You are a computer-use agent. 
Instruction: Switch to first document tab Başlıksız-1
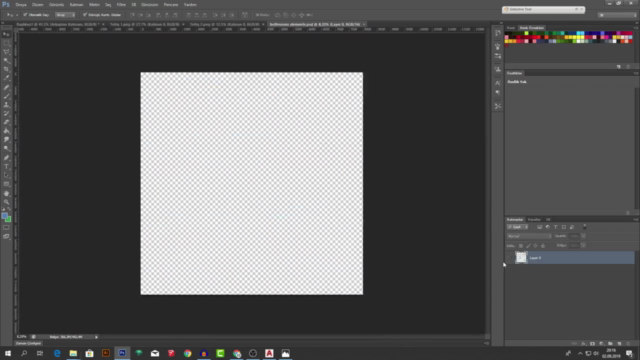(x=57, y=24)
